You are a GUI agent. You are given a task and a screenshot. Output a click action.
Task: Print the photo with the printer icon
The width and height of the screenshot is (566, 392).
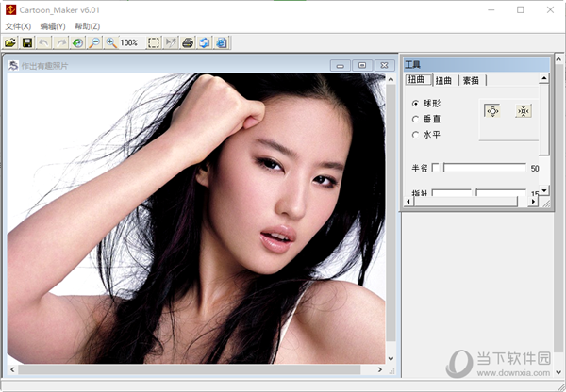[188, 42]
